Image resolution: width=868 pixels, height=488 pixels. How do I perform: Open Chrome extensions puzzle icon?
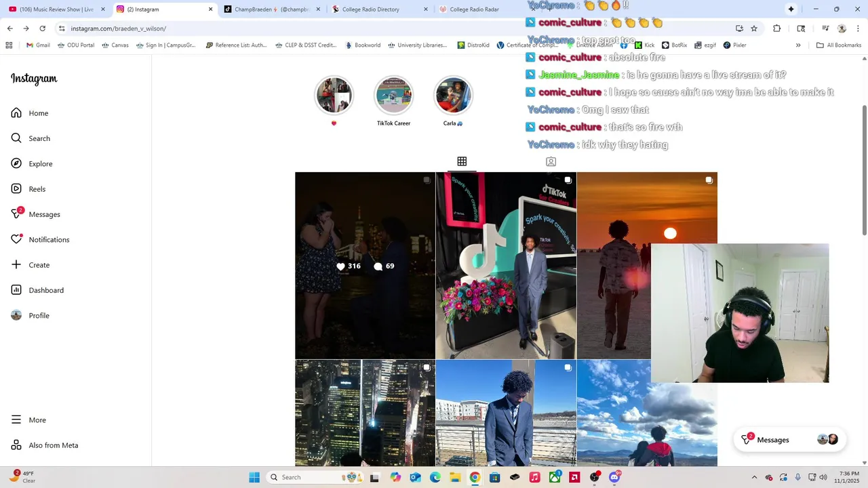[777, 28]
